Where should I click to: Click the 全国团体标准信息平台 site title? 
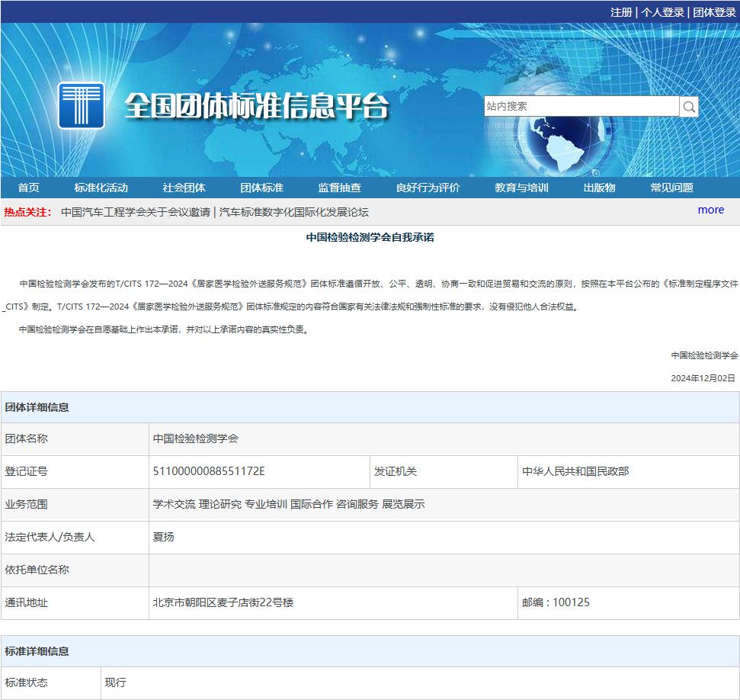coord(257,106)
